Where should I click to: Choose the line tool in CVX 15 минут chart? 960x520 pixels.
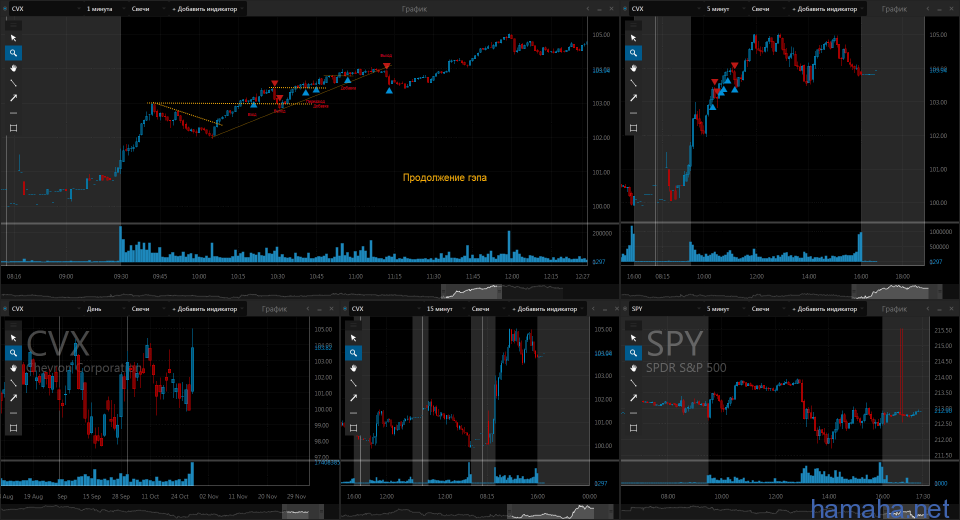point(353,383)
